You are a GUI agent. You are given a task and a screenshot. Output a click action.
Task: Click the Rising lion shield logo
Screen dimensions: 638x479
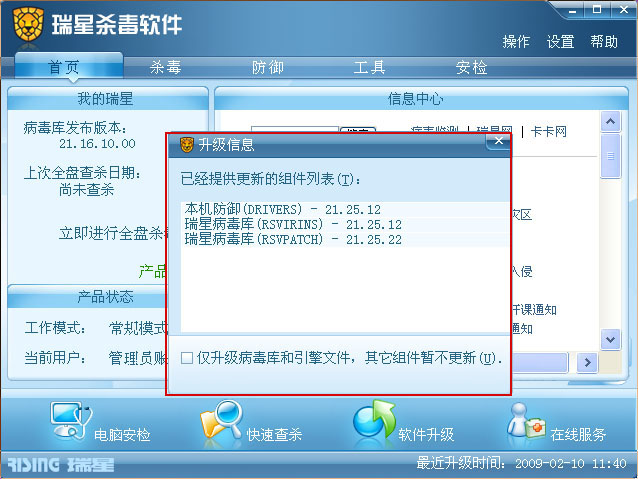(x=28, y=24)
